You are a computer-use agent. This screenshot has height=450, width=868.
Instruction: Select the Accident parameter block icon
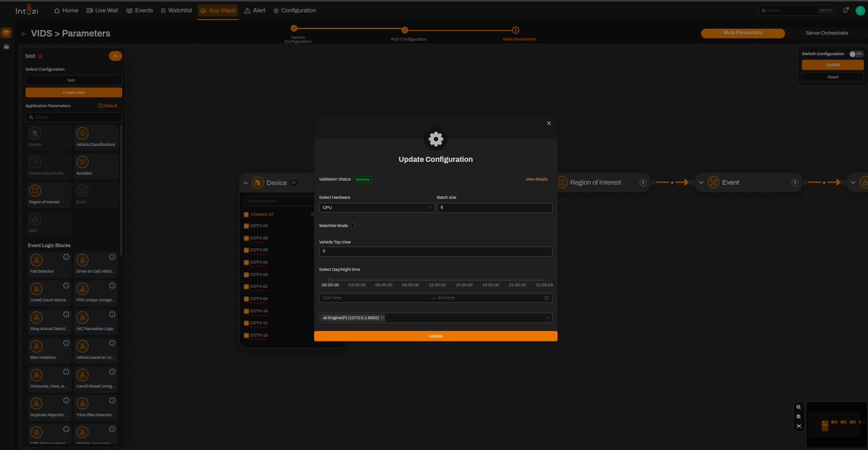click(83, 162)
